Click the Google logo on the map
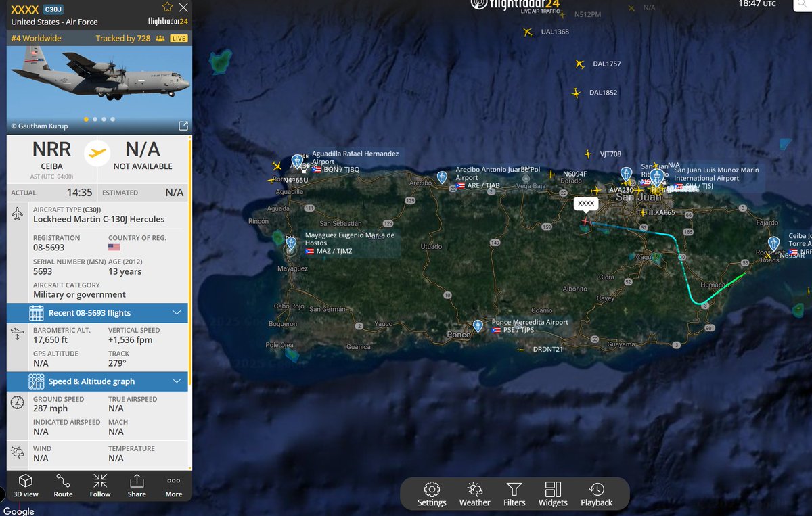The width and height of the screenshot is (812, 516). click(18, 511)
